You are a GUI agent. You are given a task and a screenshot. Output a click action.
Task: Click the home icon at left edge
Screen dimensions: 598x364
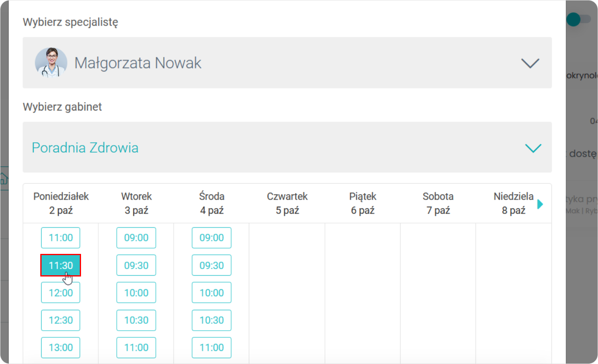(4, 178)
